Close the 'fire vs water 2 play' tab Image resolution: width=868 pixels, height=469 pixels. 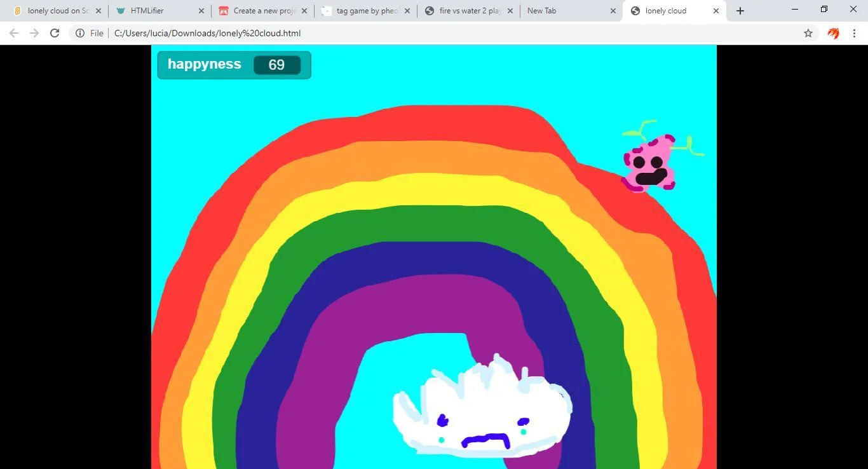click(510, 11)
